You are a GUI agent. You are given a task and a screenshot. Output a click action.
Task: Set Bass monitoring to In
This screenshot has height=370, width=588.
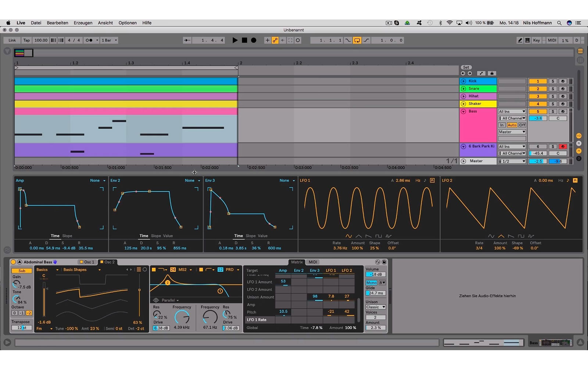[x=502, y=125]
